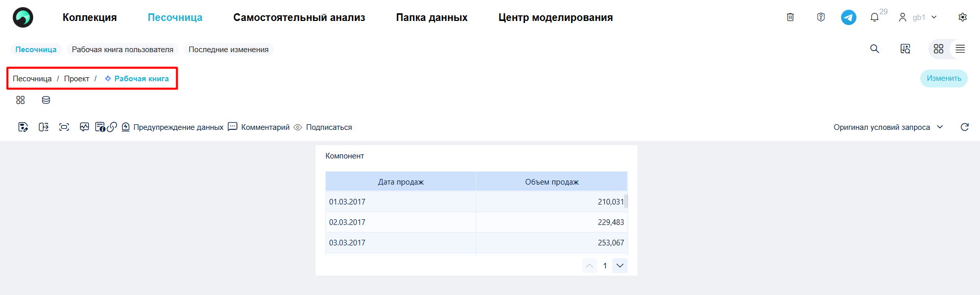Open the Коллекция menu

[90, 17]
